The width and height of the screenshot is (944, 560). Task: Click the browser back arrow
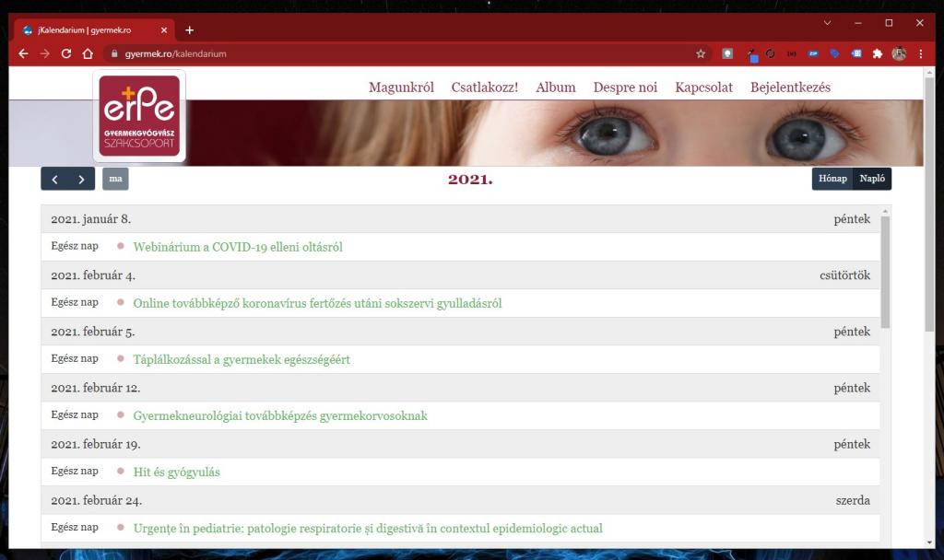click(x=23, y=53)
